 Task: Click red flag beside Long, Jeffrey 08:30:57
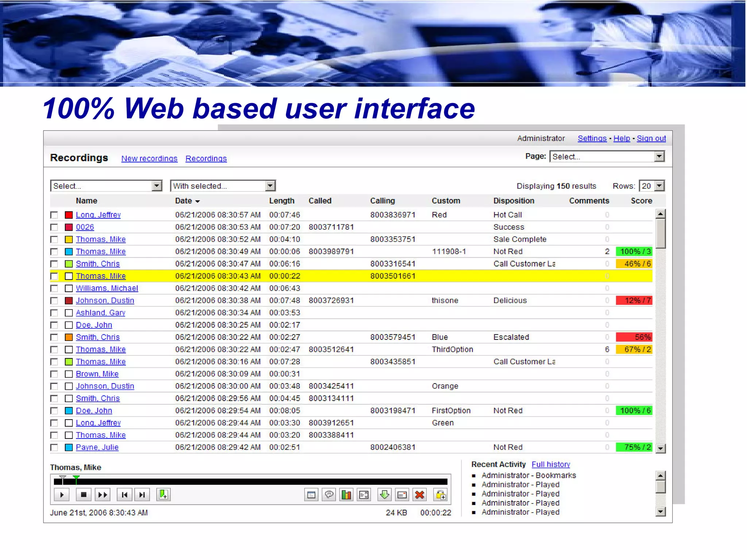coord(69,215)
